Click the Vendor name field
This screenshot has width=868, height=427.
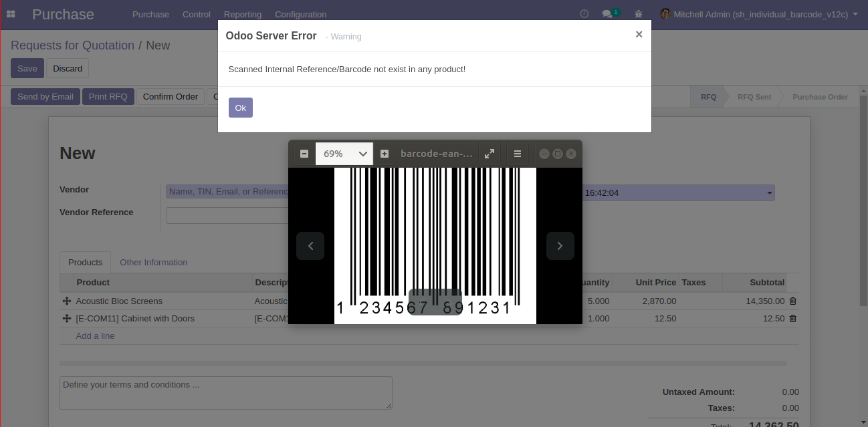coord(227,192)
